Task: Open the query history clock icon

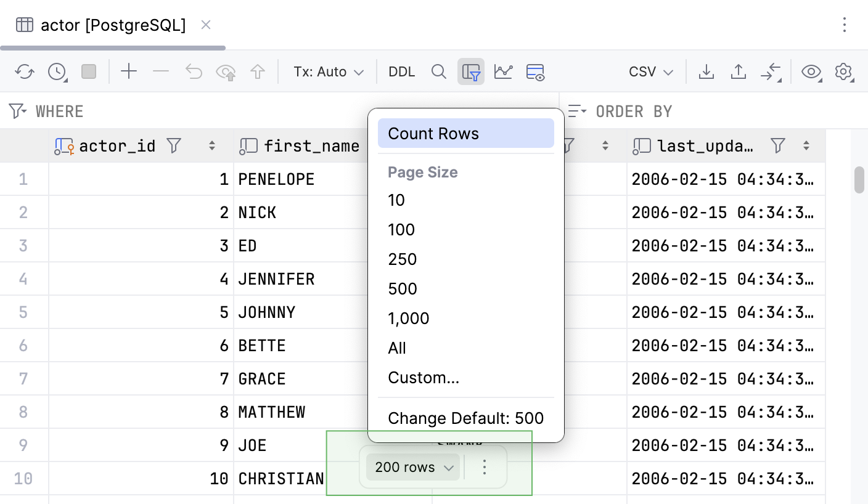Action: coord(56,71)
